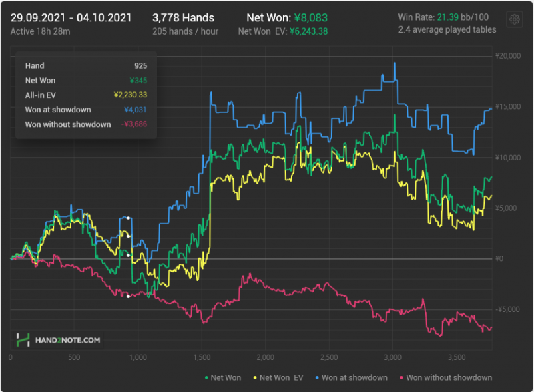Screen dimensions: 534x392
Task: Hide the Won without showdown series label
Action: pos(449,378)
